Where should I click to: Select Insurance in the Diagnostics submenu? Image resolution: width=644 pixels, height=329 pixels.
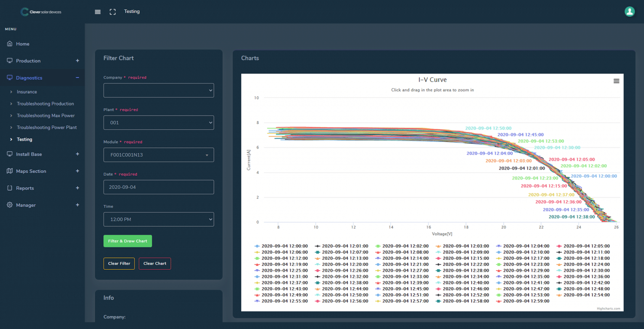coord(27,92)
